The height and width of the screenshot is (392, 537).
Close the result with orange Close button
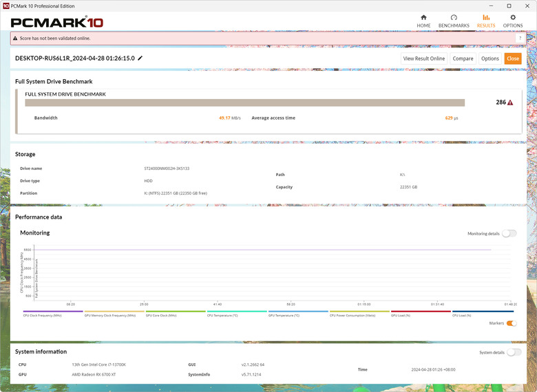(x=513, y=58)
